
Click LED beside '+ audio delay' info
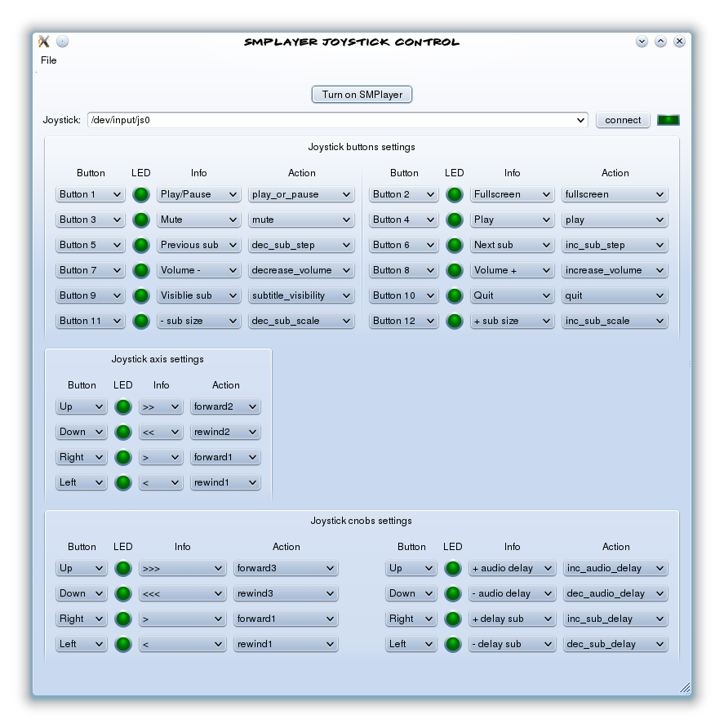tap(453, 568)
